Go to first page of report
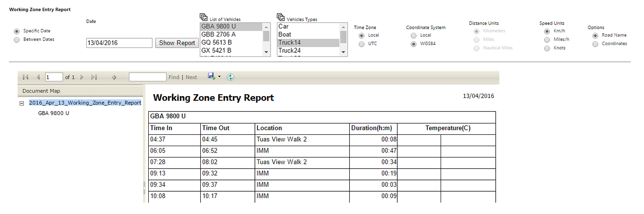This screenshot has width=644, height=214. [26, 77]
